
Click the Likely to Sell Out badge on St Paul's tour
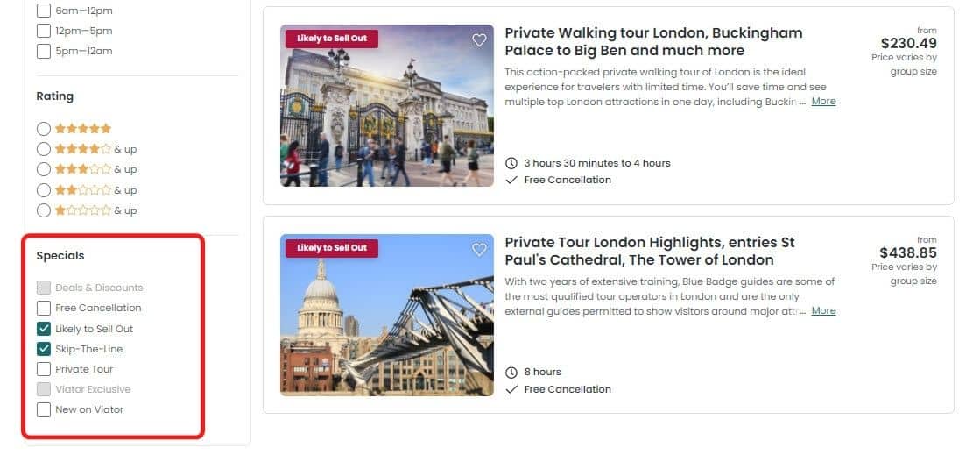point(331,248)
